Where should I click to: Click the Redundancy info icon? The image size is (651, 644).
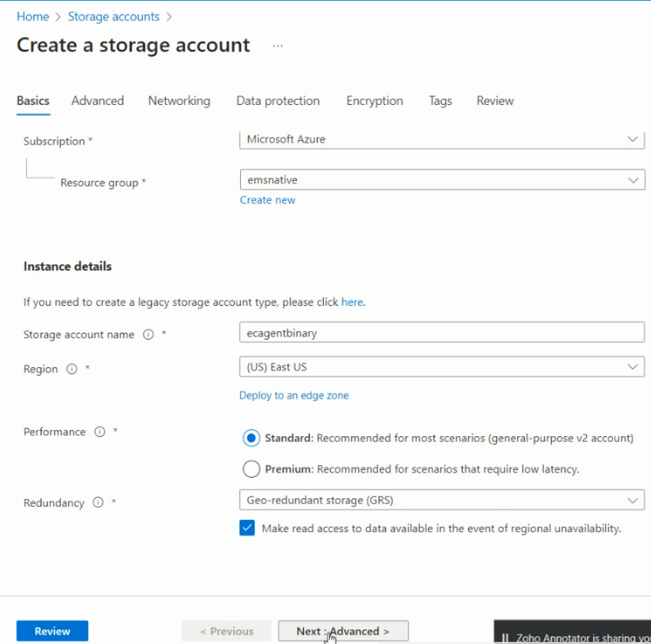point(98,502)
